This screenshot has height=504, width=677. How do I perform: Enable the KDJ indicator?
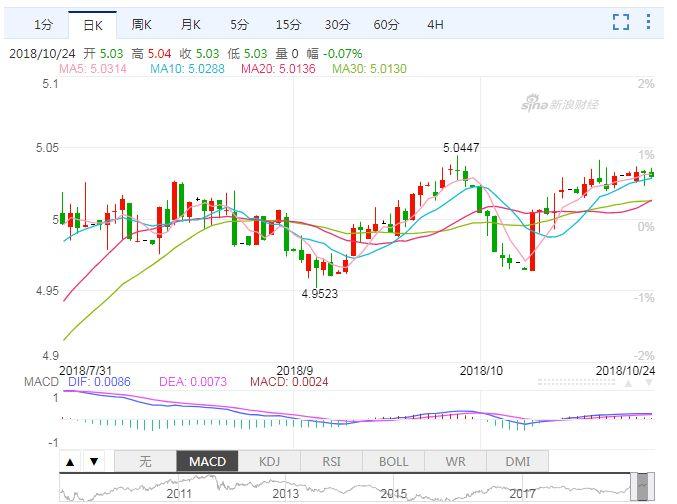[x=269, y=461]
